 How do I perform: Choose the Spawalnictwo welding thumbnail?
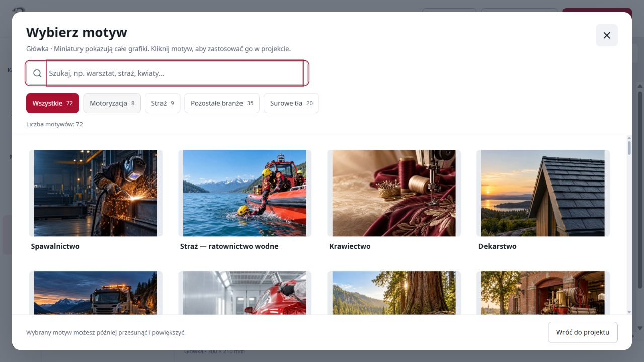[96, 193]
